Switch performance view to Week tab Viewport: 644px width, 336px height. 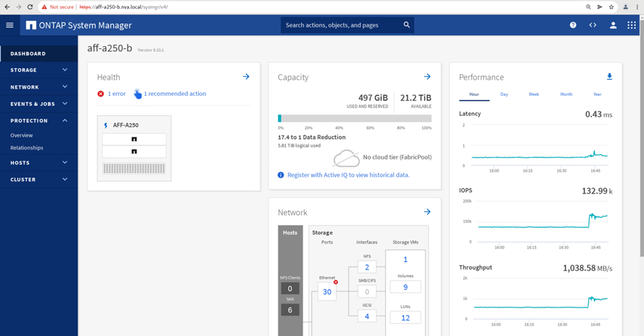[x=534, y=95]
